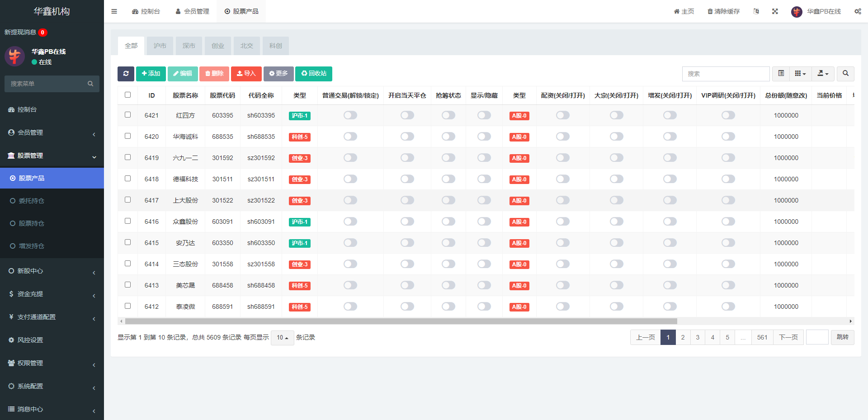
Task: Toggle table card view icon
Action: point(781,74)
